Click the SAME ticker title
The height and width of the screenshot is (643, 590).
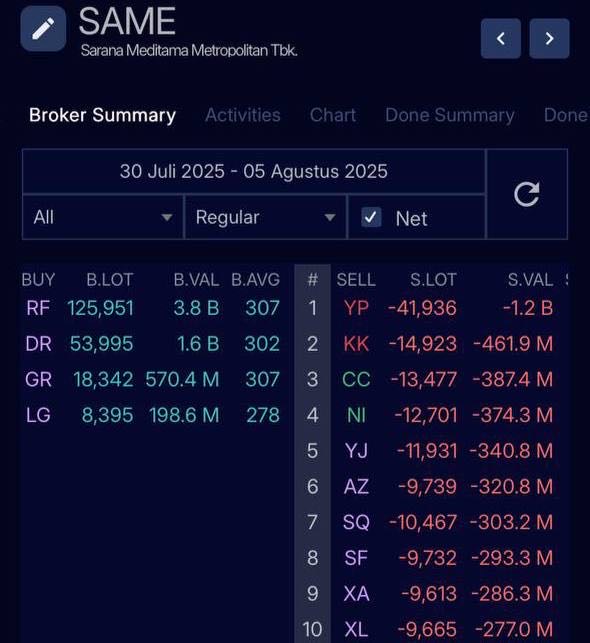tap(128, 21)
